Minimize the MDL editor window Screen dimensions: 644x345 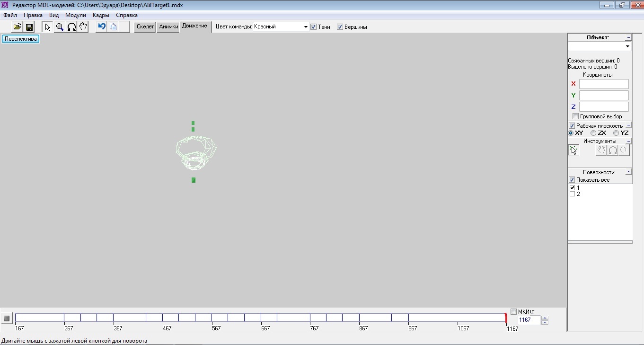click(606, 5)
